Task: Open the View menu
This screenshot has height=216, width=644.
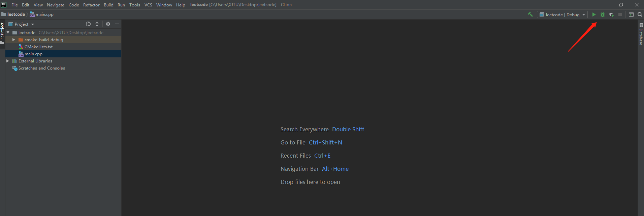Action: click(x=38, y=5)
